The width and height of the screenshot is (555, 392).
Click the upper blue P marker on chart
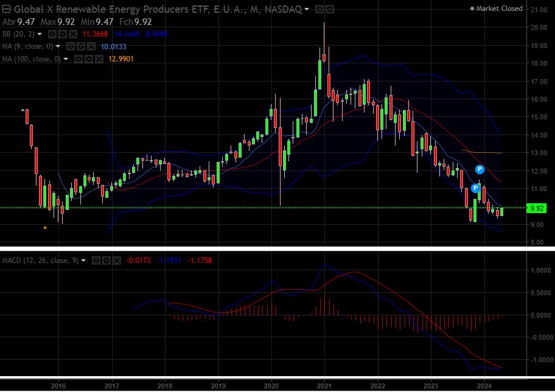click(x=480, y=169)
